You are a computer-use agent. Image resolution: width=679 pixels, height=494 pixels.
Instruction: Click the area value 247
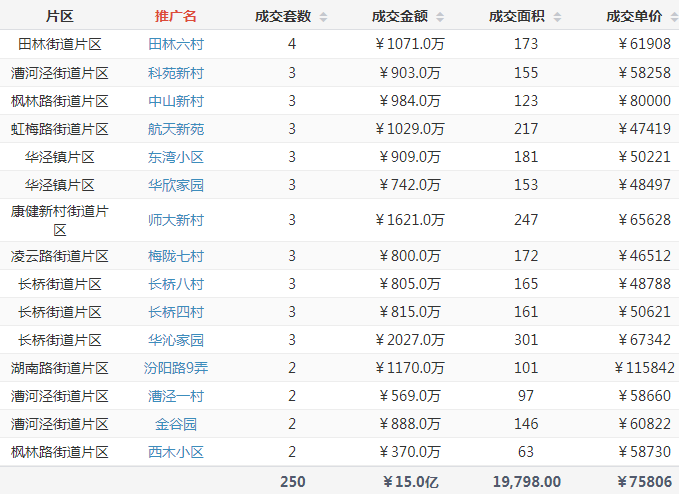[x=526, y=220]
